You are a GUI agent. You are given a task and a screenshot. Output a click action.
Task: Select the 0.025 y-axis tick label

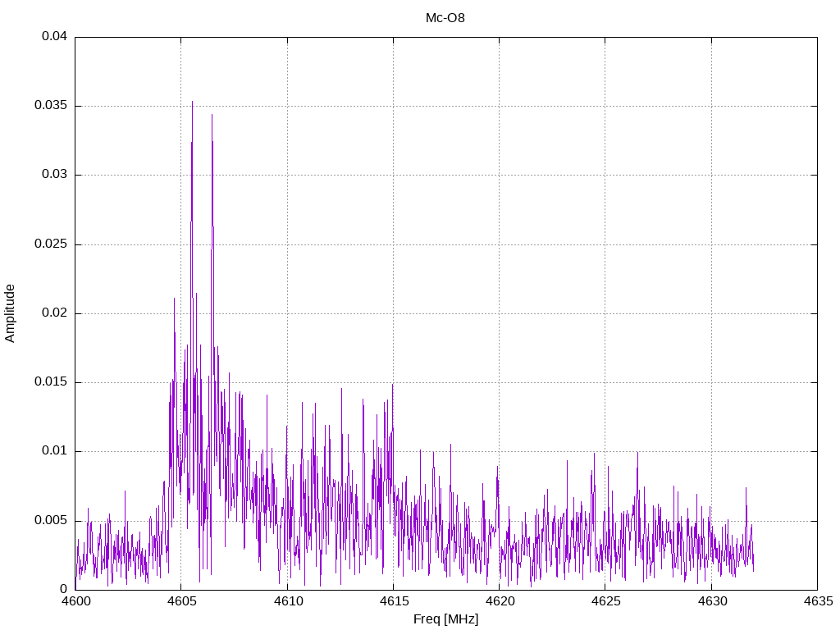51,244
